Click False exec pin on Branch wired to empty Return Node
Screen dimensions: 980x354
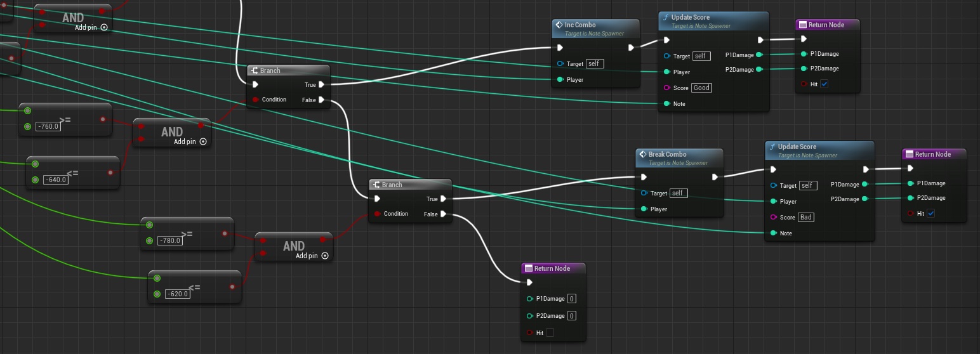pyautogui.click(x=443, y=214)
